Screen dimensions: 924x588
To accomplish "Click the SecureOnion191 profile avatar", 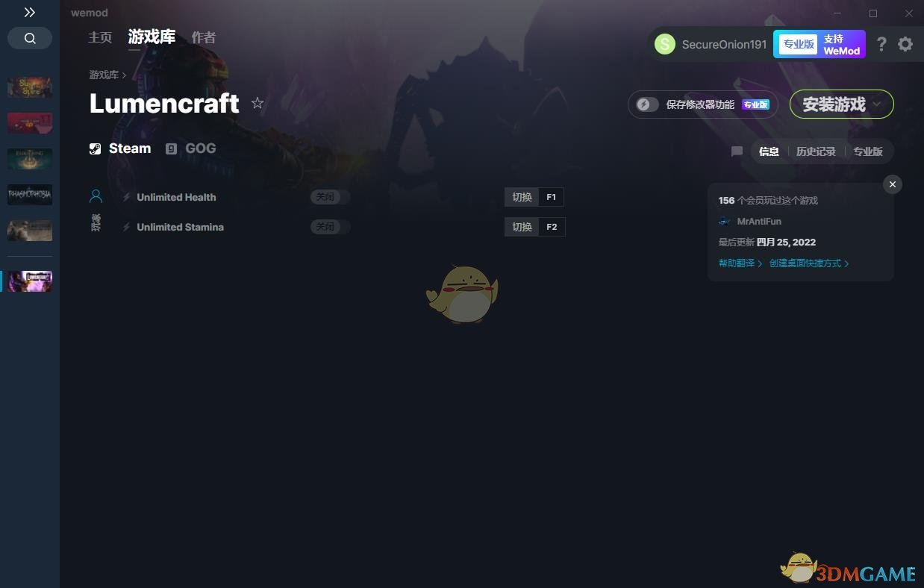I will pos(664,44).
